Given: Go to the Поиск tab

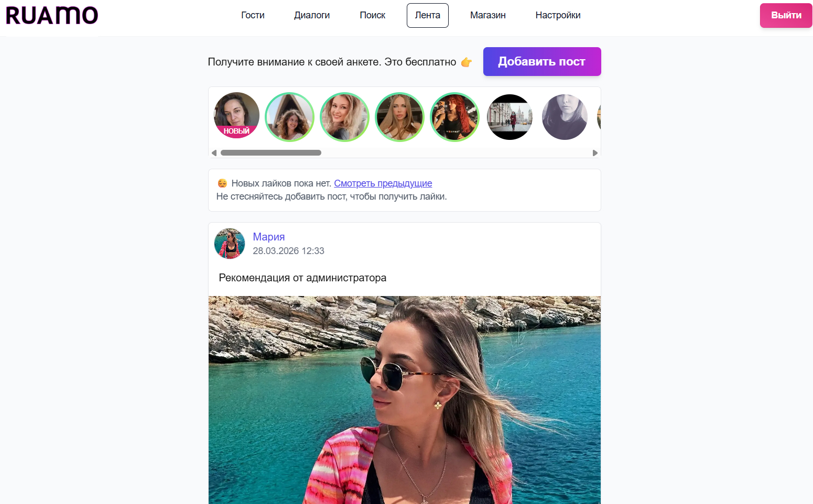Looking at the screenshot, I should point(372,15).
